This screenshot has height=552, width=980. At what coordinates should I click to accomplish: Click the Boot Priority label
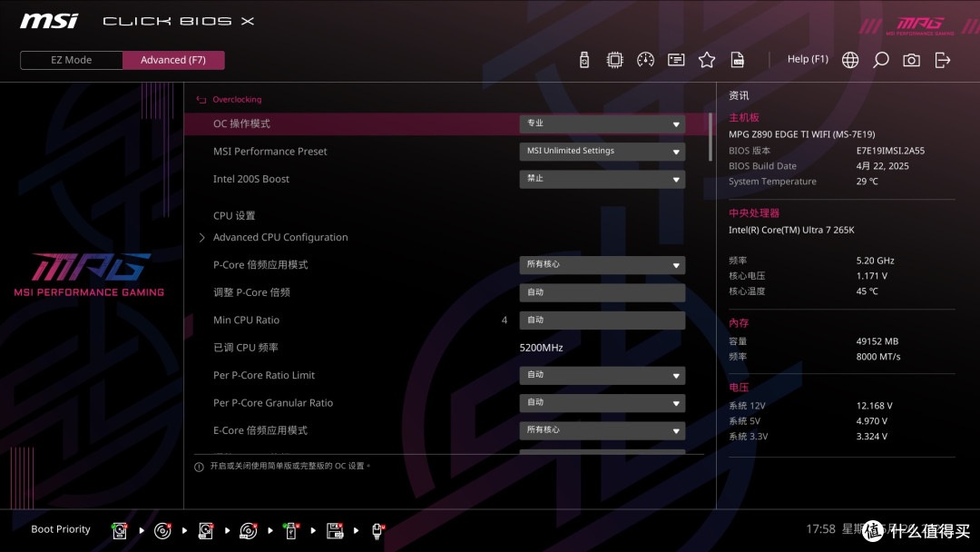(x=61, y=529)
